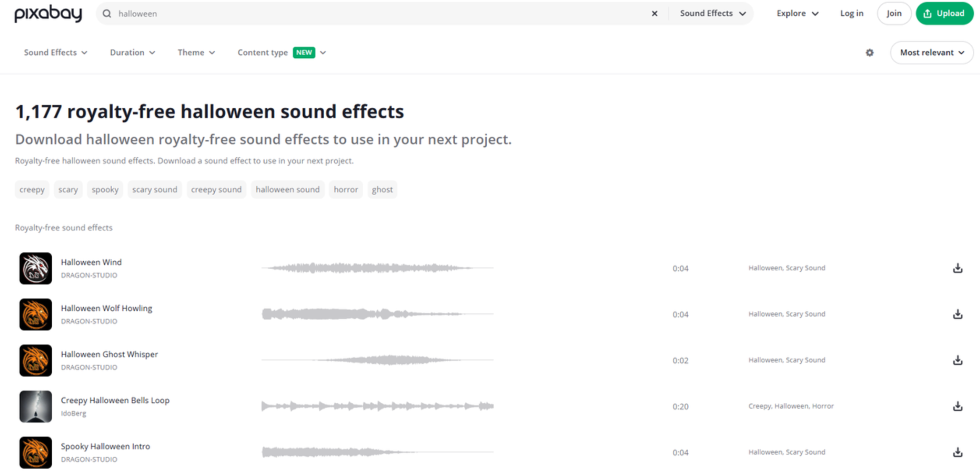Viewport: 980px width, 471px height.
Task: Open search settings gear icon
Action: (x=869, y=53)
